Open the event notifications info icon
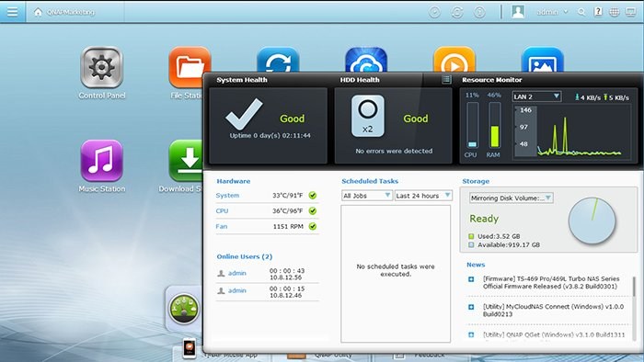Image resolution: width=644 pixels, height=362 pixels. [479, 12]
